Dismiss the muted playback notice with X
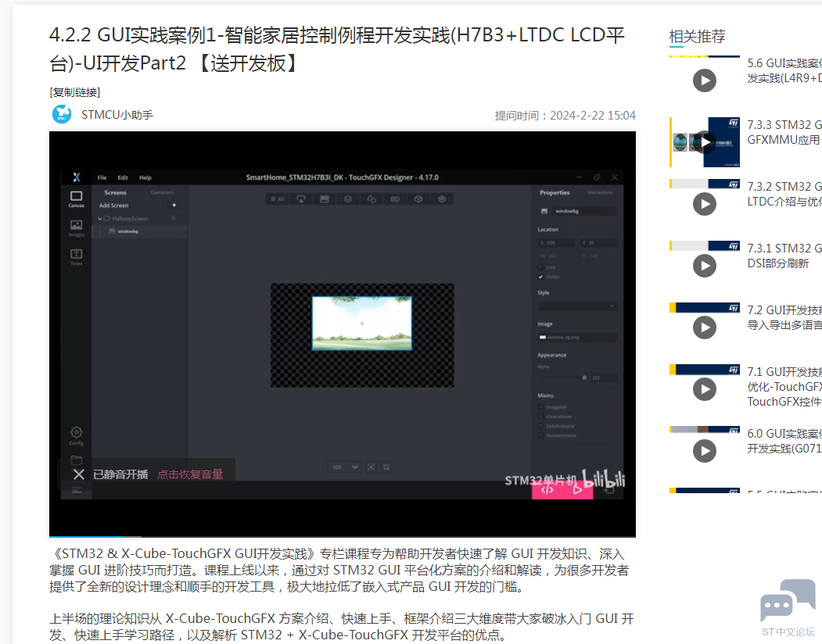 coord(79,474)
